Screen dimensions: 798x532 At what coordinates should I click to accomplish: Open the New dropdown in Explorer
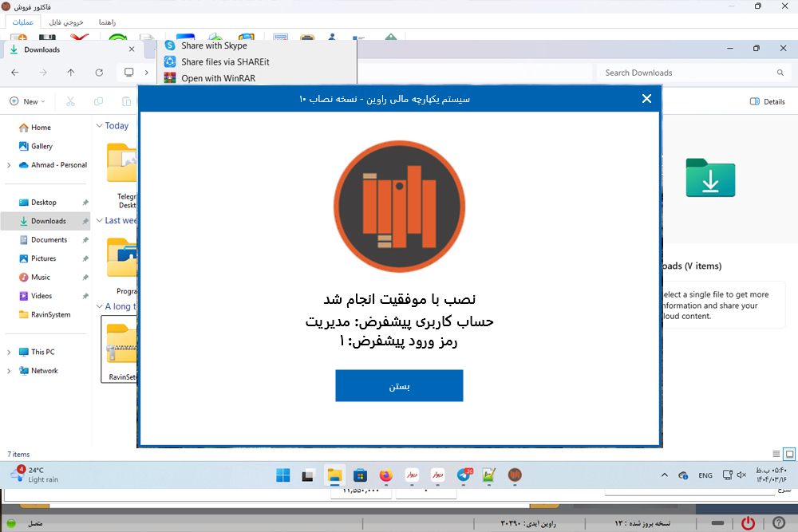[x=27, y=101]
